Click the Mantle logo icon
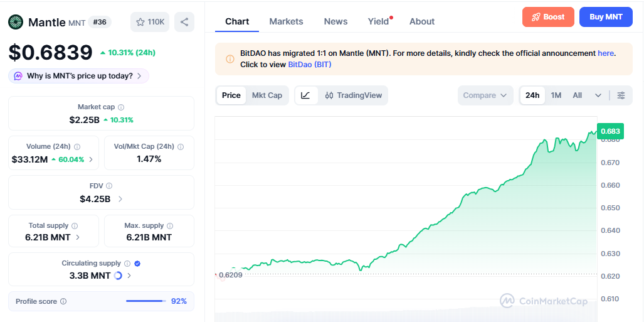 click(x=16, y=22)
